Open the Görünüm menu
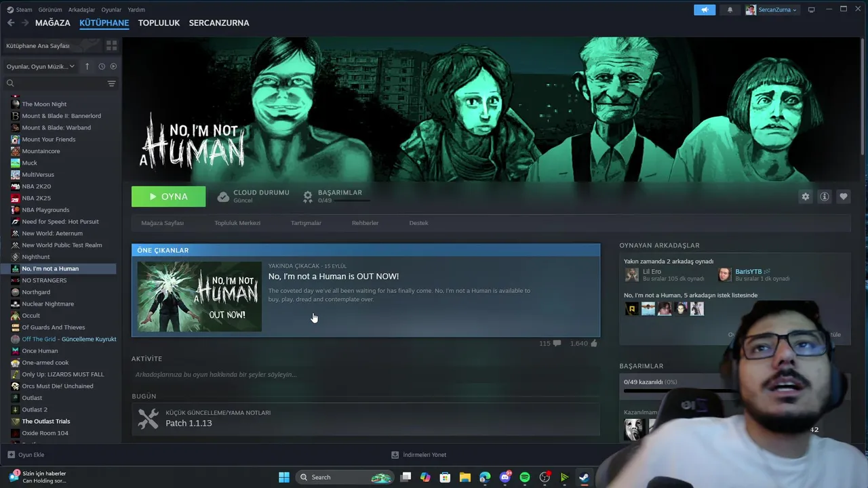 [x=50, y=9]
